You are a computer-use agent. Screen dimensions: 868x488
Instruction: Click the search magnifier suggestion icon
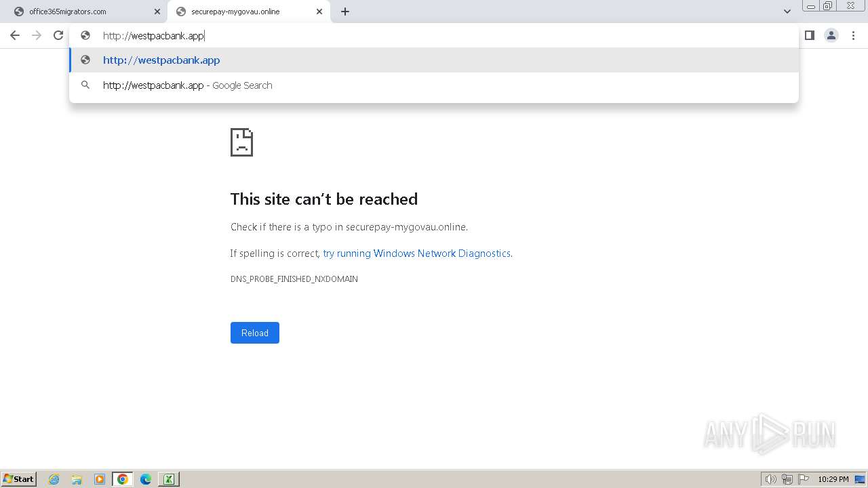(x=85, y=85)
